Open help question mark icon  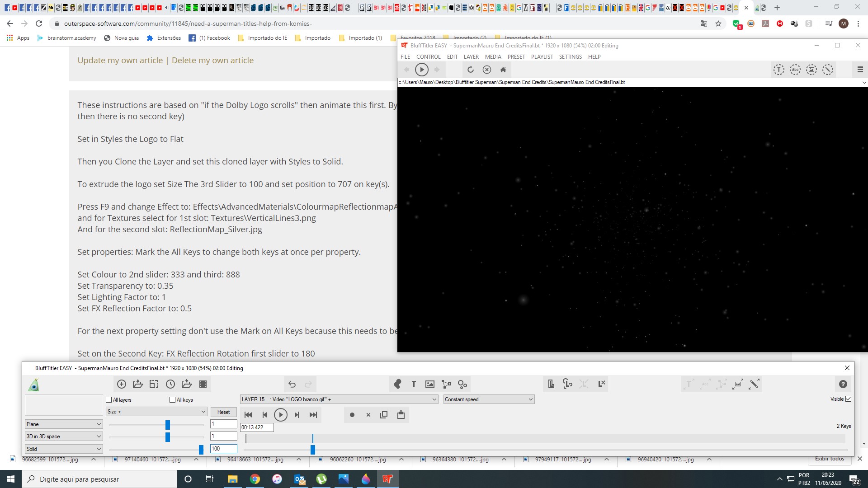click(x=843, y=384)
